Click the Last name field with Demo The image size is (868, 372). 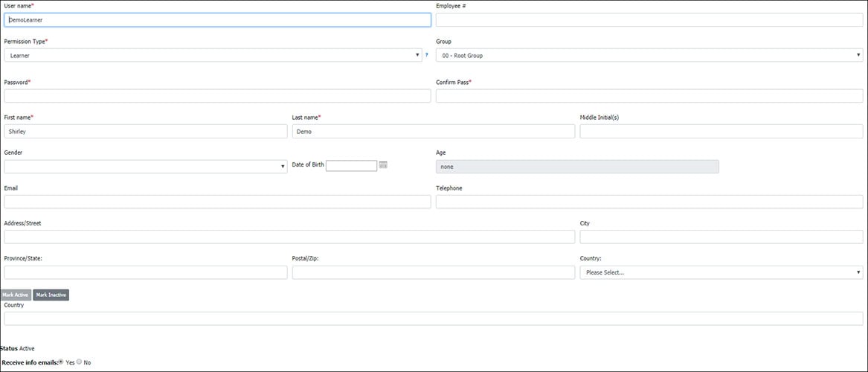coord(433,131)
